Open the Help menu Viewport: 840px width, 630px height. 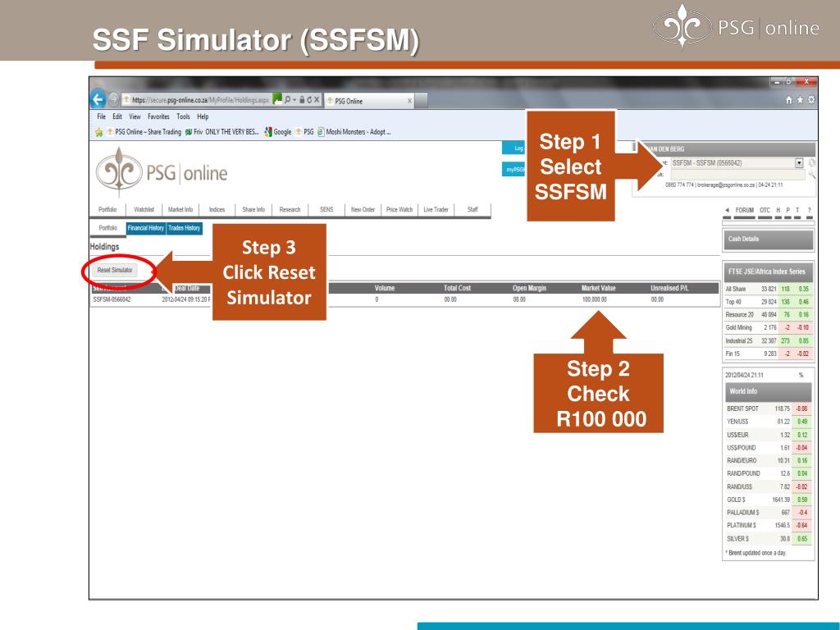(x=203, y=116)
